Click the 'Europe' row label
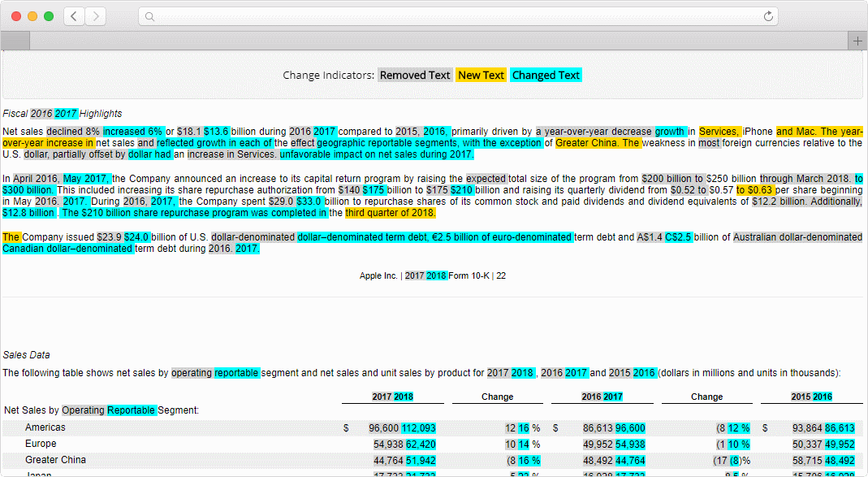 (41, 443)
